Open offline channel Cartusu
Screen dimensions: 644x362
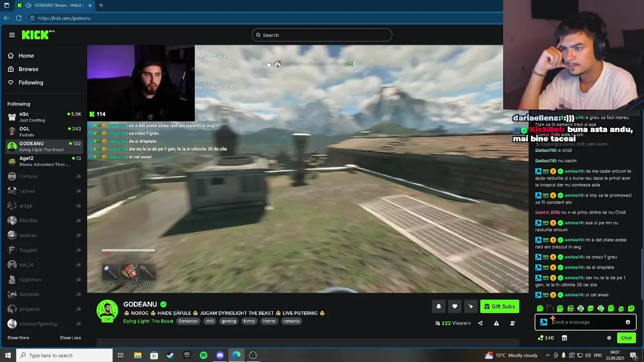(x=44, y=176)
